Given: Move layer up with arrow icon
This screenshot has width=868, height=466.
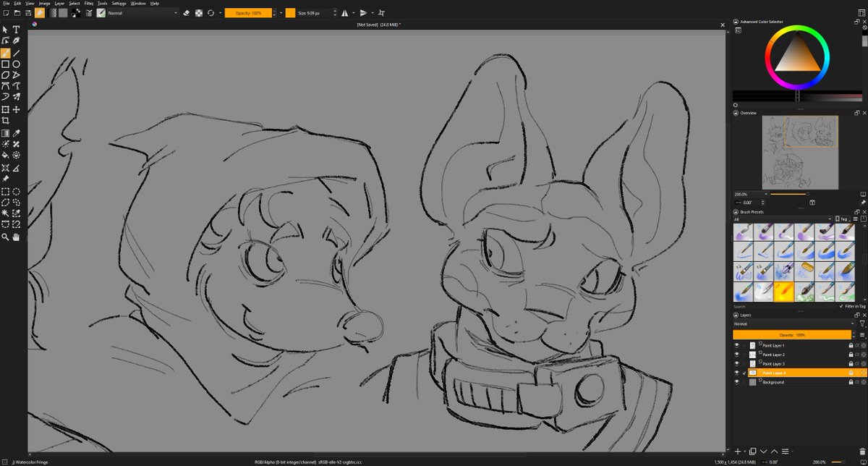Looking at the screenshot, I should (x=774, y=452).
